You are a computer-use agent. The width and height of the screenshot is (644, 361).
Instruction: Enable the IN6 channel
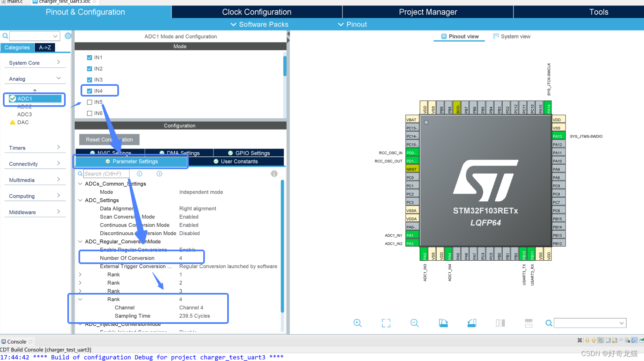90,113
